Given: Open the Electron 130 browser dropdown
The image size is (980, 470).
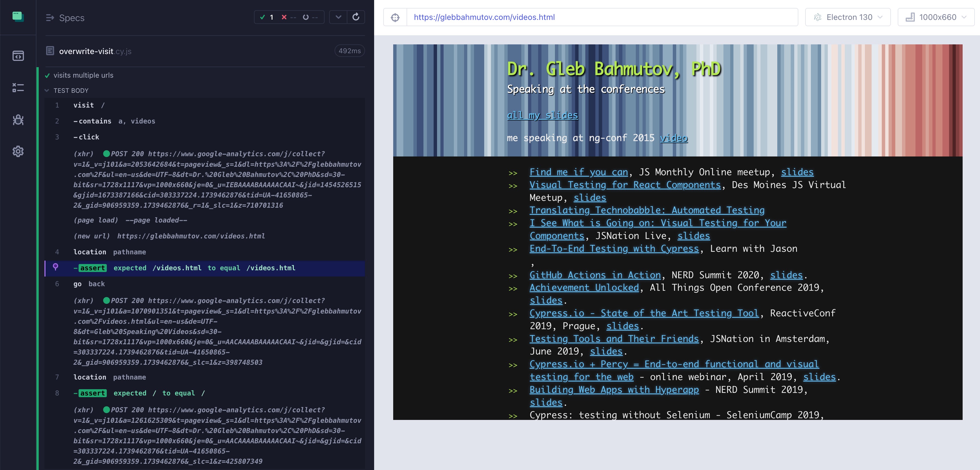Looking at the screenshot, I should pos(848,17).
